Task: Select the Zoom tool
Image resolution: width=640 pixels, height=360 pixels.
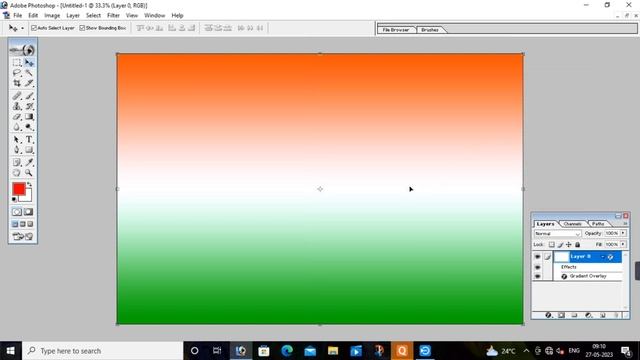Action: pyautogui.click(x=29, y=173)
